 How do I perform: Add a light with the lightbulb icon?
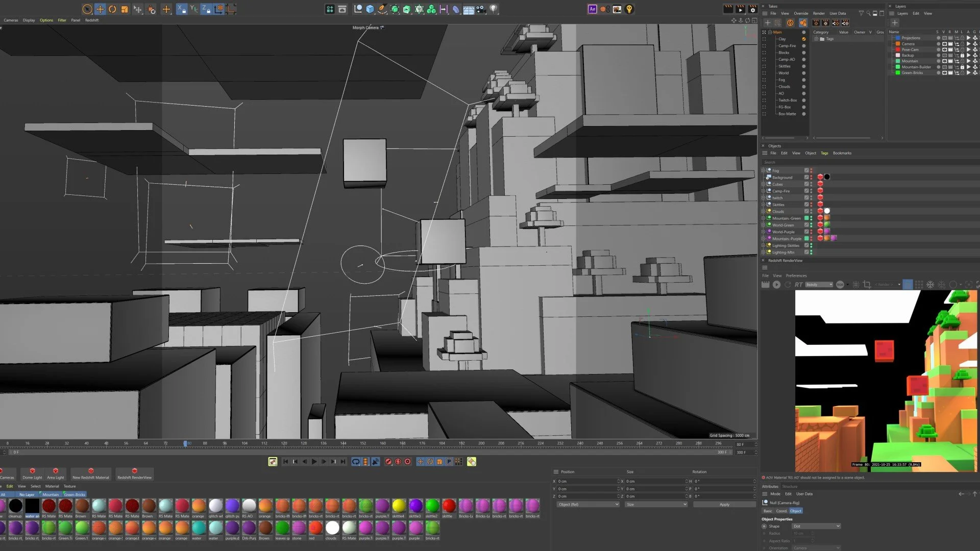coord(494,9)
